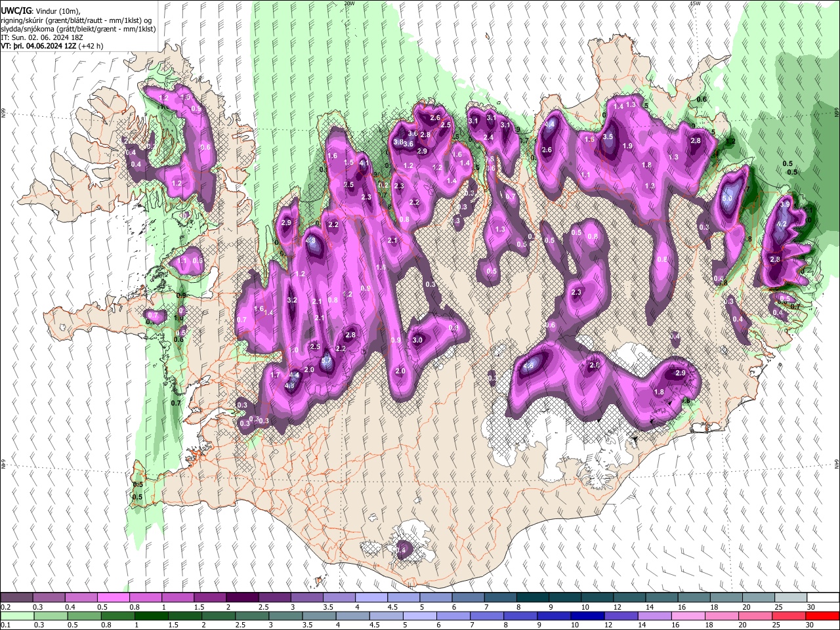The height and width of the screenshot is (630, 840).
Task: Click the 3 gray-green swatch on the rain scale
Action: click(x=285, y=616)
